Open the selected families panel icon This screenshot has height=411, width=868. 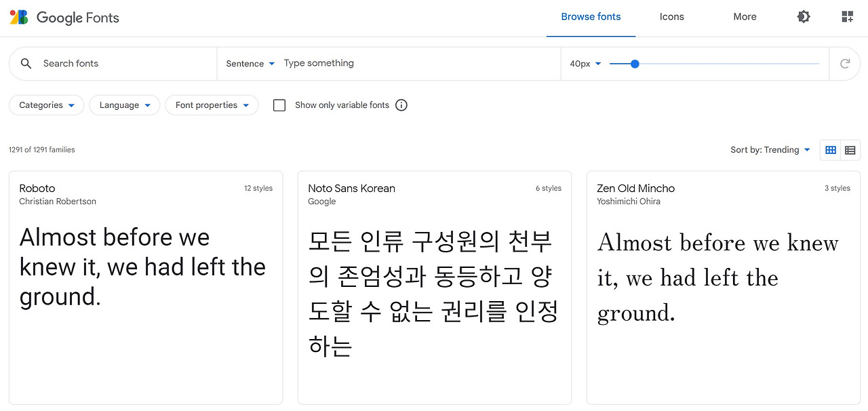click(847, 17)
